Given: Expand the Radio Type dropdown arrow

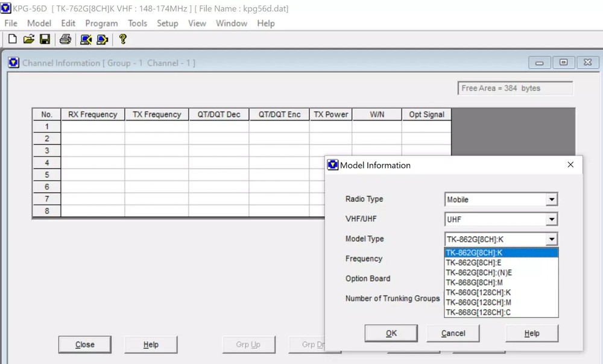Looking at the screenshot, I should (552, 199).
